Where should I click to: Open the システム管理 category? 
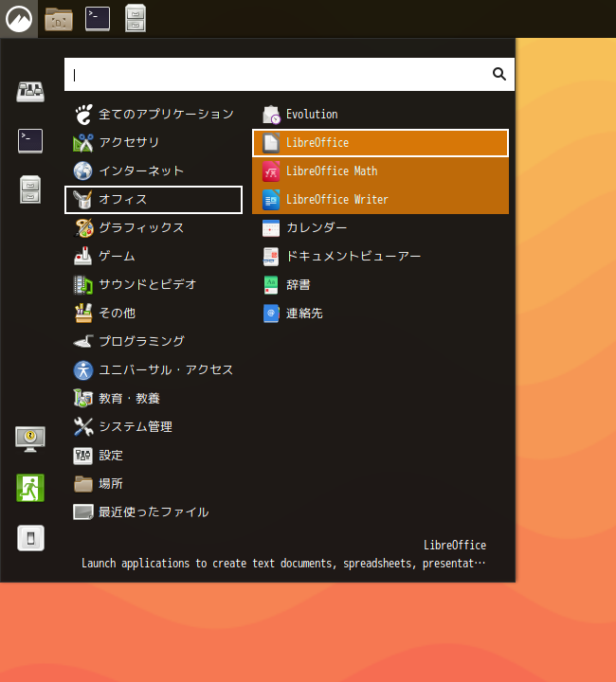(154, 426)
